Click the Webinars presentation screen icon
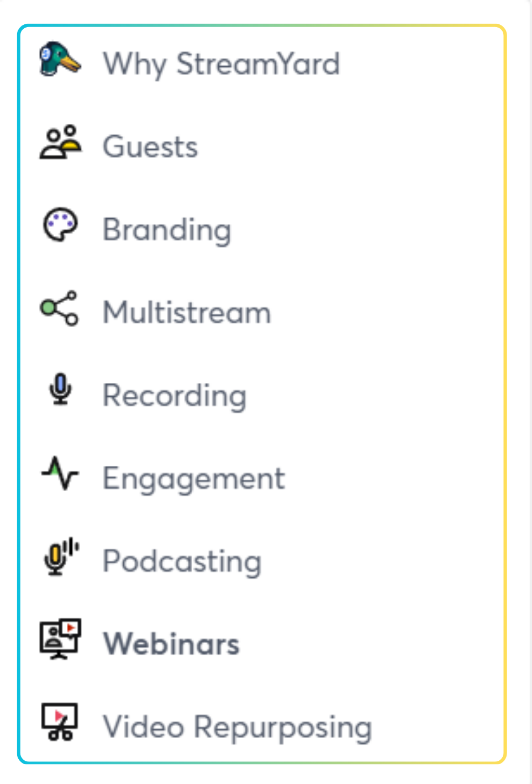Image resolution: width=532 pixels, height=784 pixels. [x=60, y=639]
